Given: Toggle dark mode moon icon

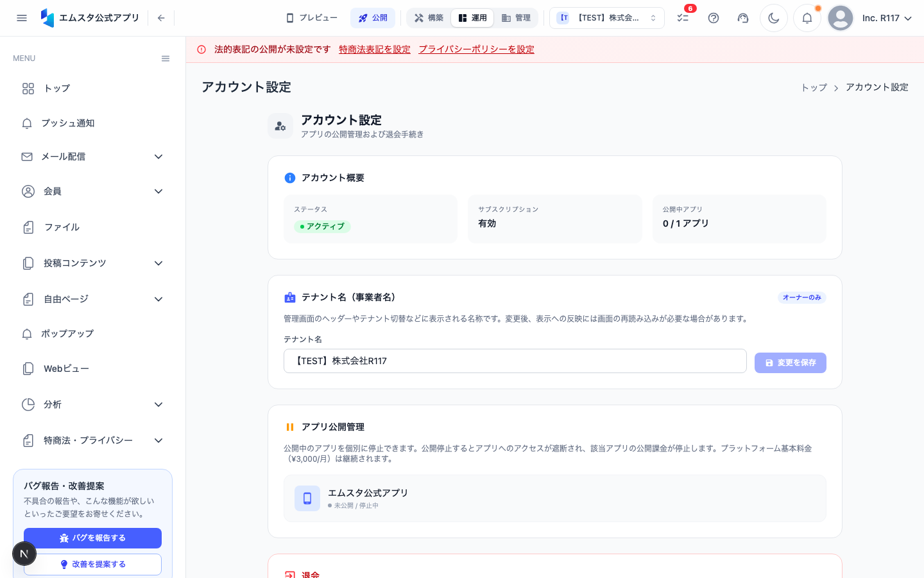Looking at the screenshot, I should click(x=774, y=18).
